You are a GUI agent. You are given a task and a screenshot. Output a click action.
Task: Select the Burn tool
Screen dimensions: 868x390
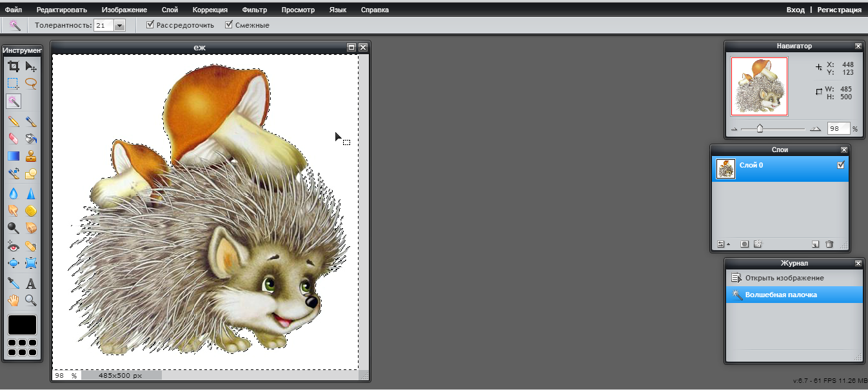[30, 228]
